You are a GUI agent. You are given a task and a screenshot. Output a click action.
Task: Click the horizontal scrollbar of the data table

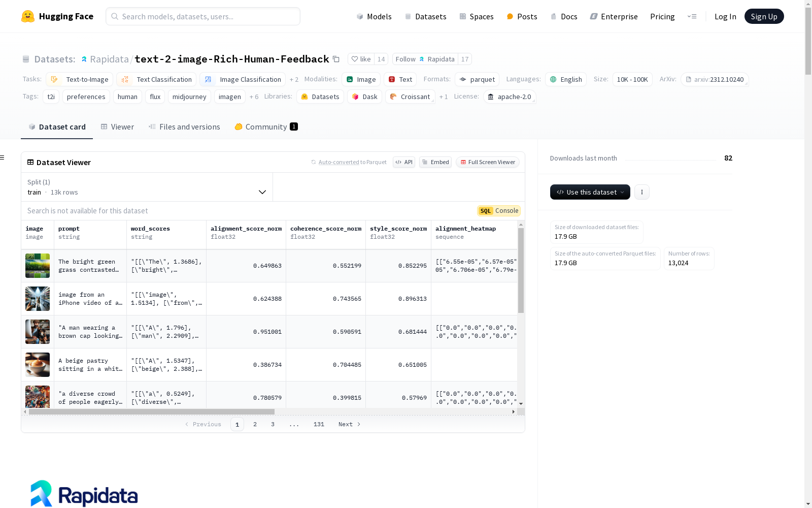(x=151, y=412)
